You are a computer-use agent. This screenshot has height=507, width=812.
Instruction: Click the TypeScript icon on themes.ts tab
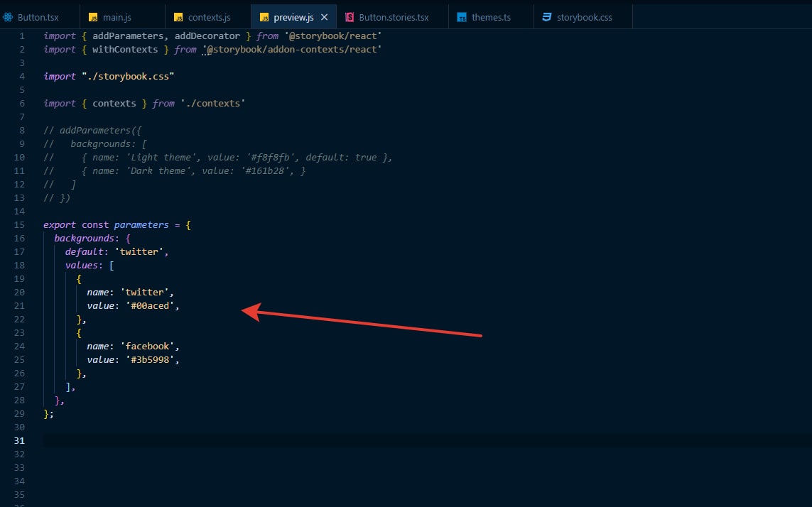pos(461,18)
